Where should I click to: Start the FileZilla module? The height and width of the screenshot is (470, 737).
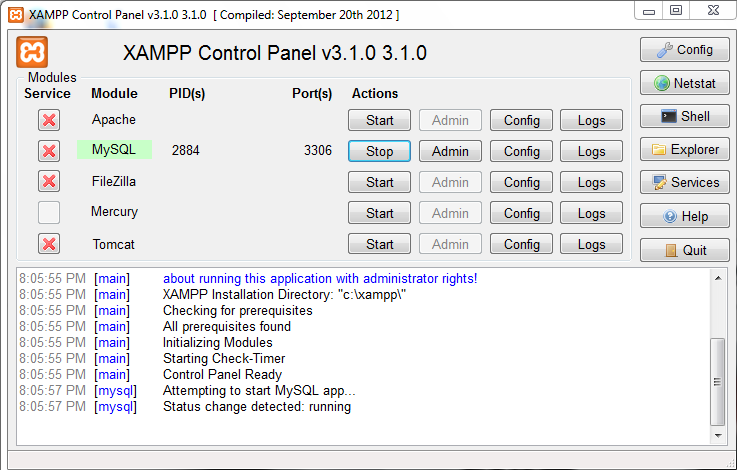point(379,182)
